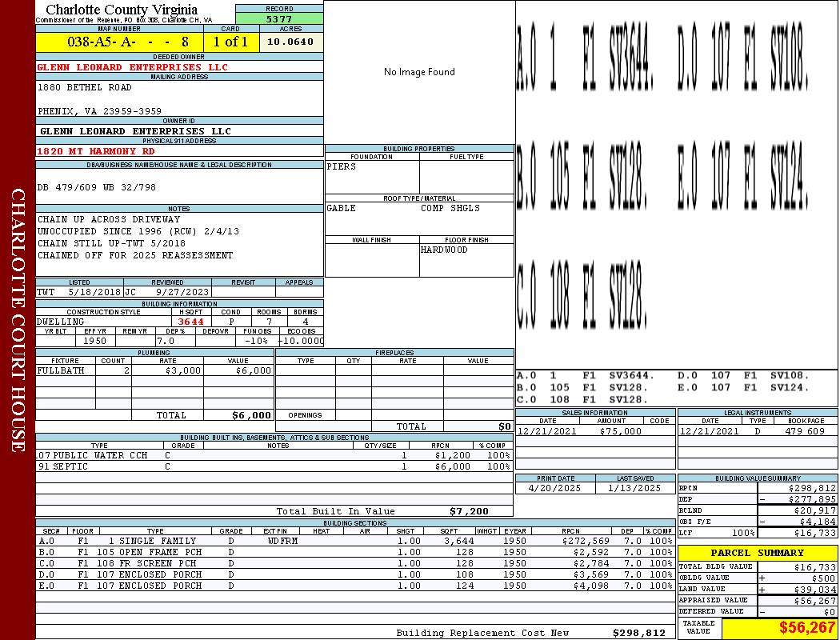
Task: Click the card value 1 of 1
Action: [230, 42]
